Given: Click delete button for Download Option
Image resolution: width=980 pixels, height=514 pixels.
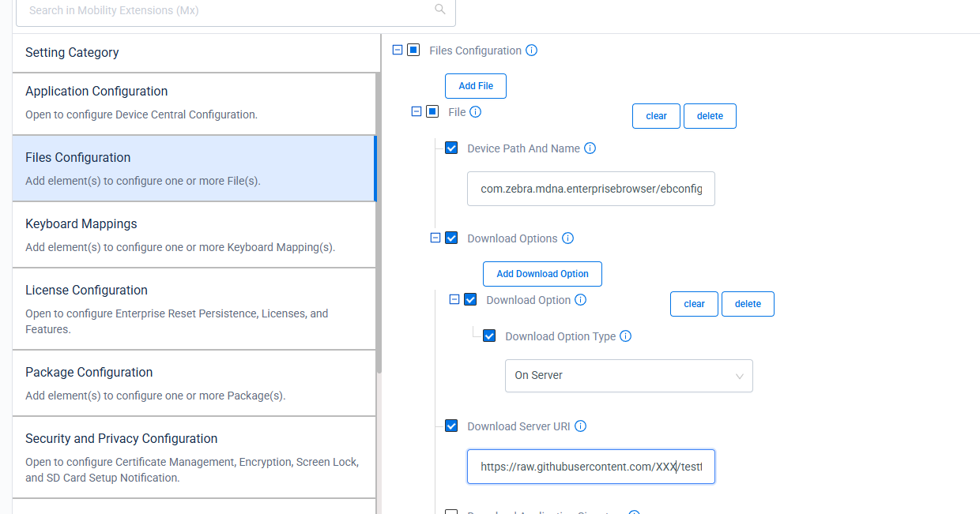Looking at the screenshot, I should click(748, 304).
